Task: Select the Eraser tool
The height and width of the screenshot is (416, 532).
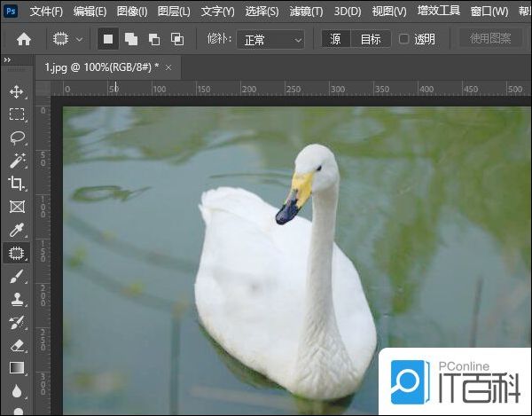Action: pyautogui.click(x=16, y=346)
